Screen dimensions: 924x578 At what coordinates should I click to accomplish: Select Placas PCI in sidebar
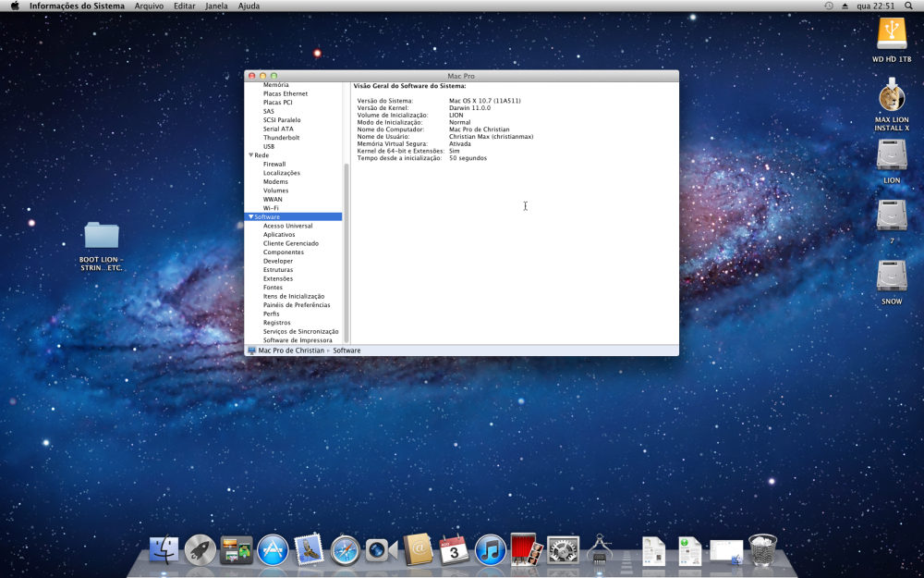(x=277, y=103)
